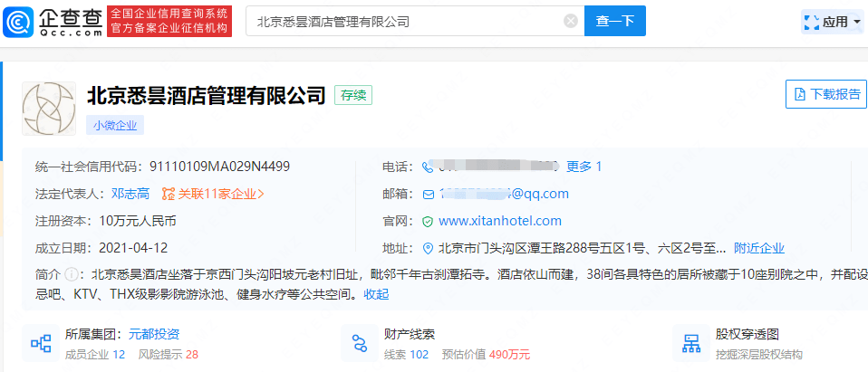The image size is (868, 372).
Task: Click the 存续 status tag
Action: pyautogui.click(x=353, y=95)
